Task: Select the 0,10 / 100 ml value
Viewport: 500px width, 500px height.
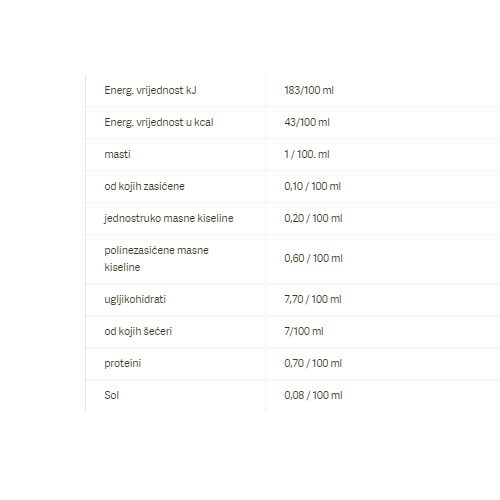Action: click(x=313, y=186)
